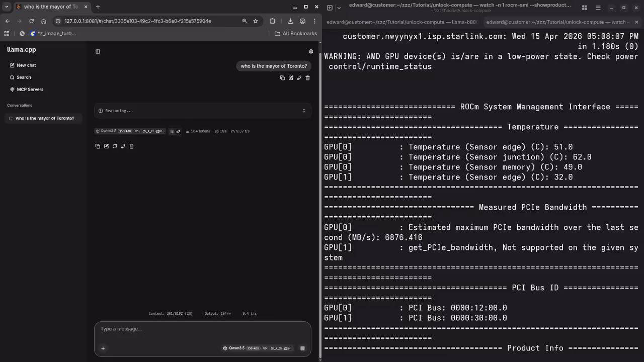Delete the assistant message

point(131,146)
